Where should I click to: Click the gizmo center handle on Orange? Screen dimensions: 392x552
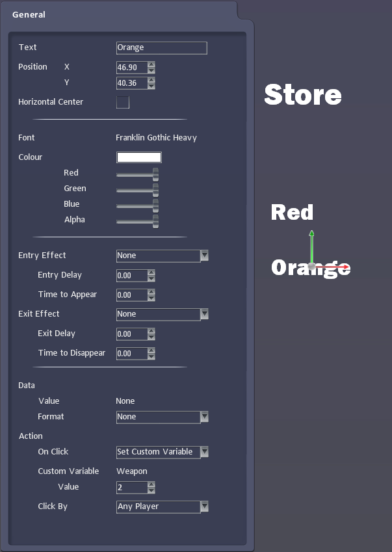312,267
